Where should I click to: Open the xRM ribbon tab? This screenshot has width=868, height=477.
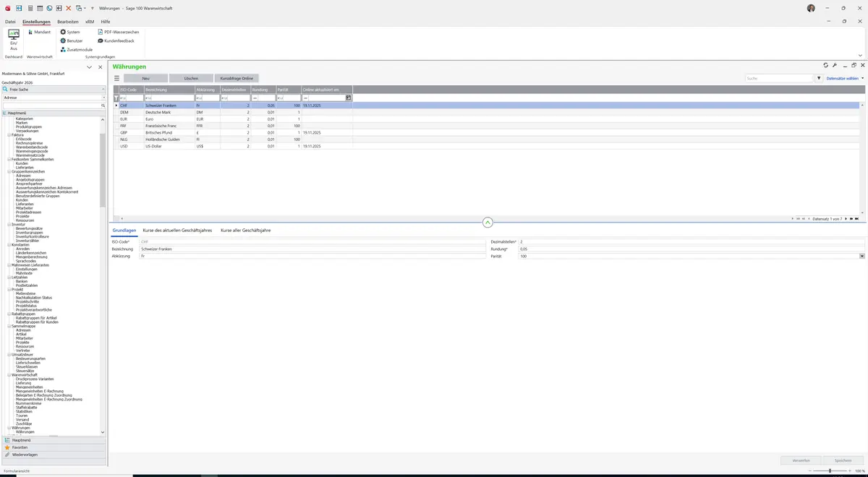click(90, 22)
